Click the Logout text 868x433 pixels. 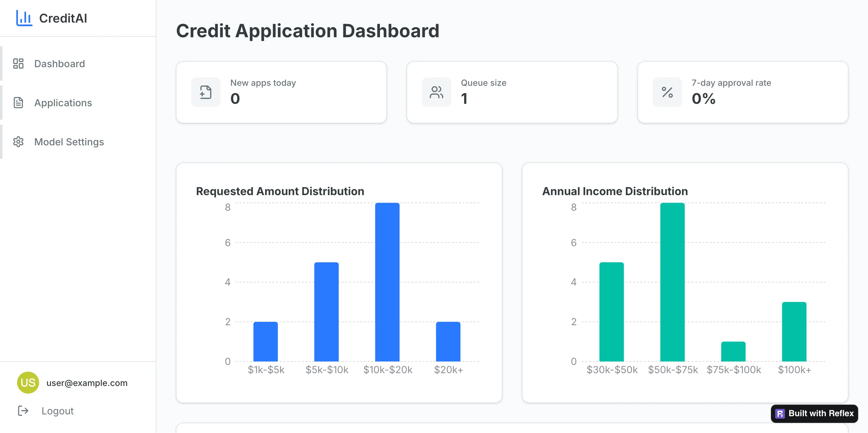point(57,411)
